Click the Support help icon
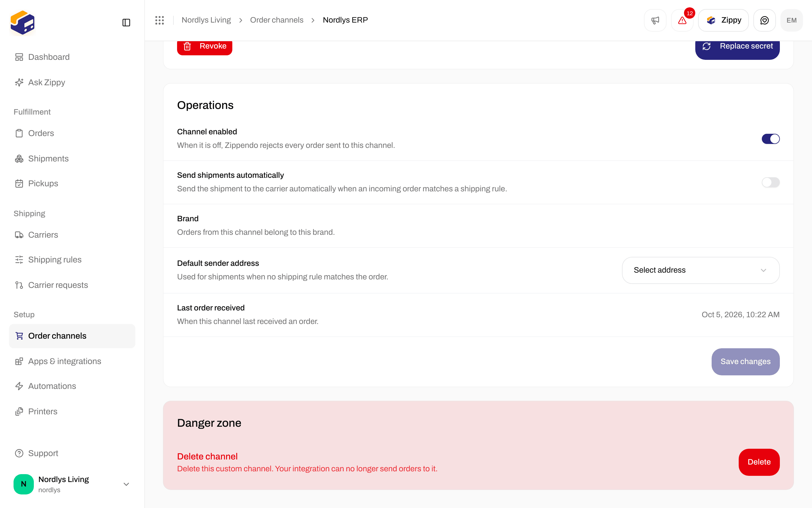The image size is (812, 508). pyautogui.click(x=19, y=453)
